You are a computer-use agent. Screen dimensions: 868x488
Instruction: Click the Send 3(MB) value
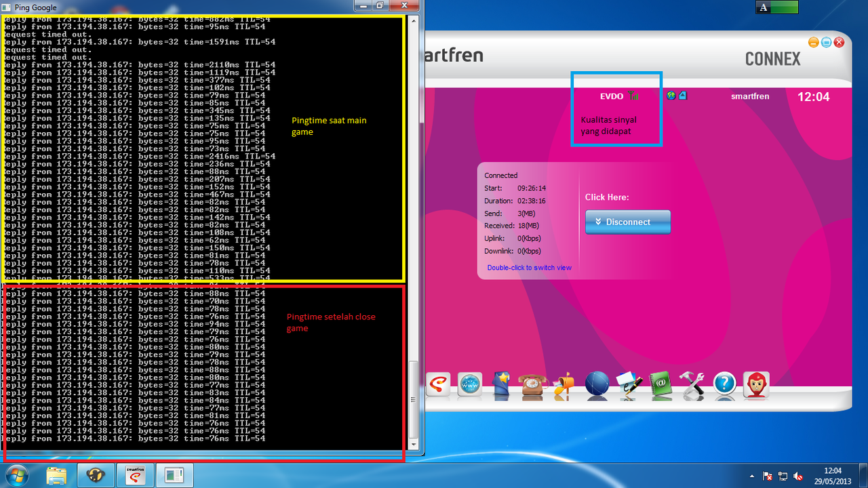point(526,213)
